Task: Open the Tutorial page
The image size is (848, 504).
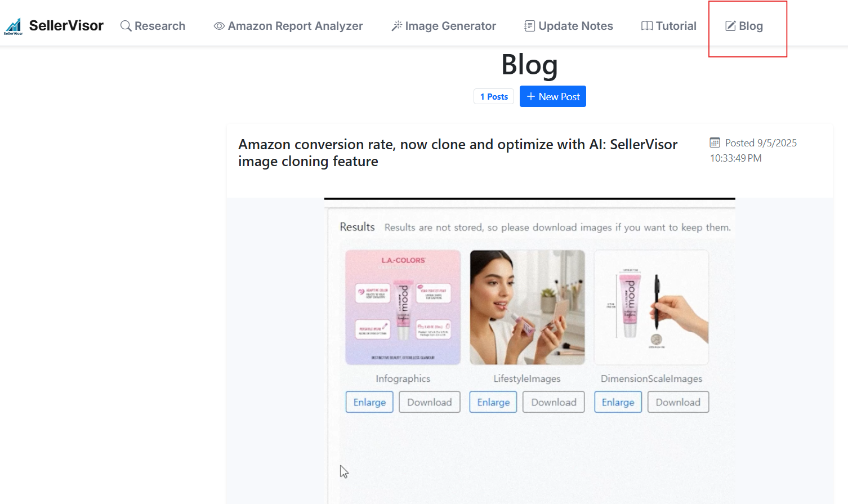Action: point(669,26)
